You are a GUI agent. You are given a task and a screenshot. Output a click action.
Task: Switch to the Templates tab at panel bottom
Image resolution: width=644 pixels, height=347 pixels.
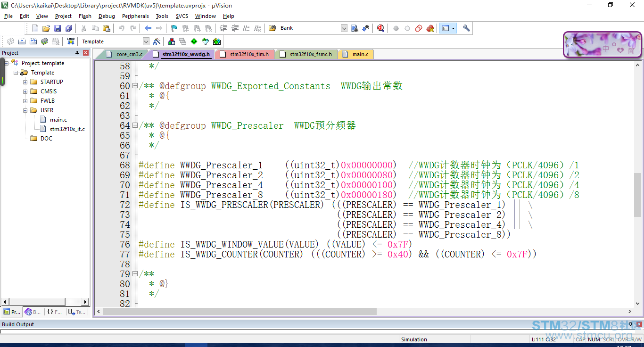click(x=76, y=312)
